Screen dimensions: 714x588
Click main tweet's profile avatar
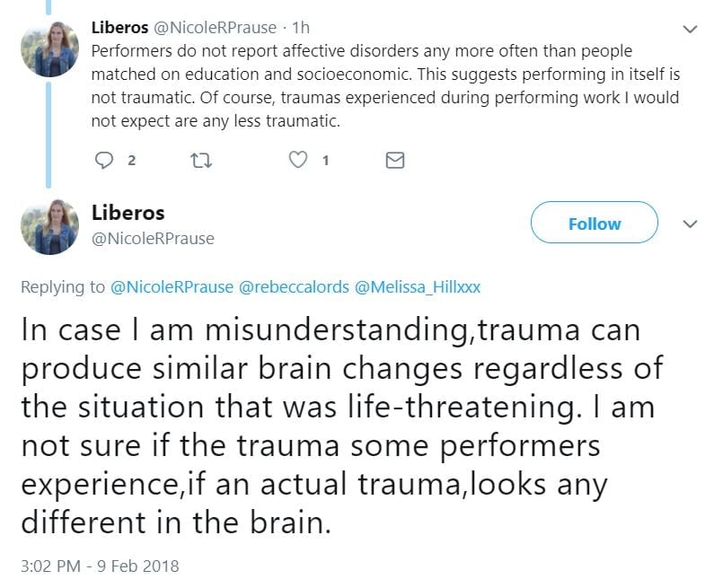pyautogui.click(x=50, y=226)
